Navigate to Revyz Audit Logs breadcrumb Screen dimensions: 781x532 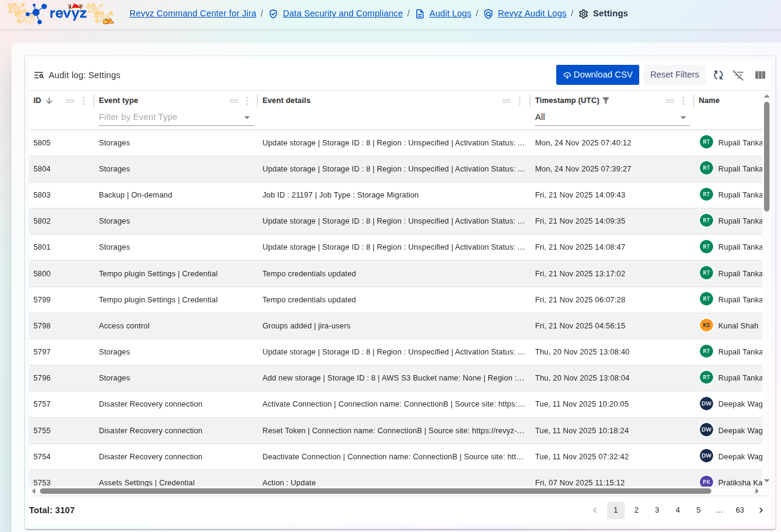(x=531, y=13)
